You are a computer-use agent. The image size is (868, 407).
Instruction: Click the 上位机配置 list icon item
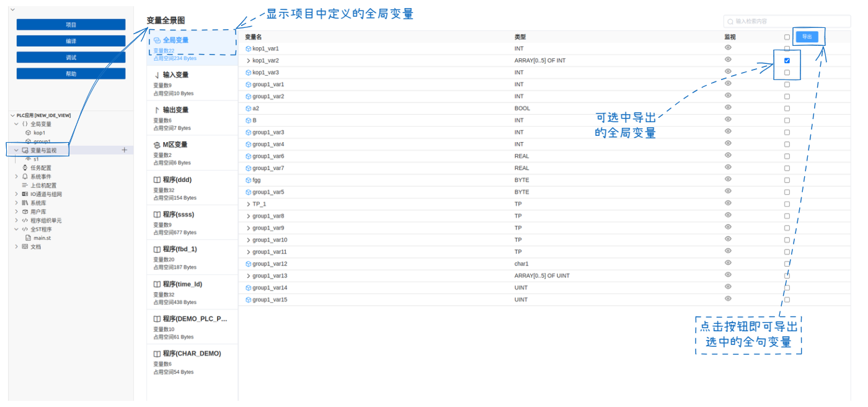[25, 185]
